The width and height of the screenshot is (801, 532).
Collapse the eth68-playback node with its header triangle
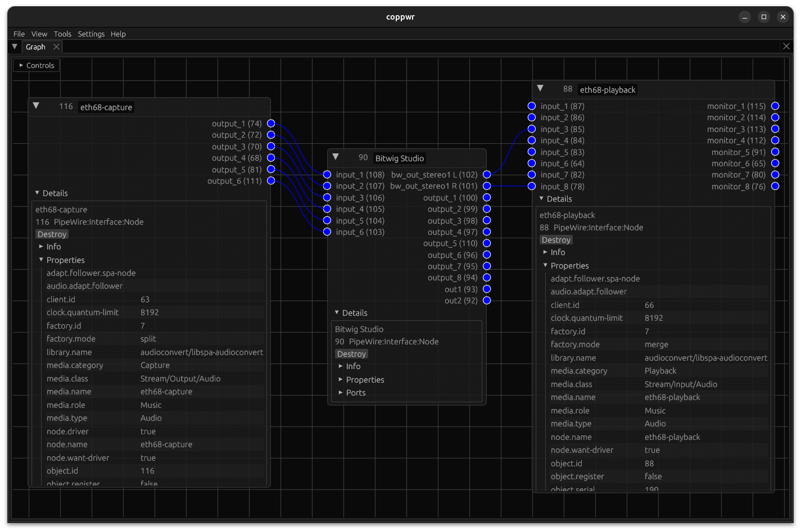click(540, 88)
